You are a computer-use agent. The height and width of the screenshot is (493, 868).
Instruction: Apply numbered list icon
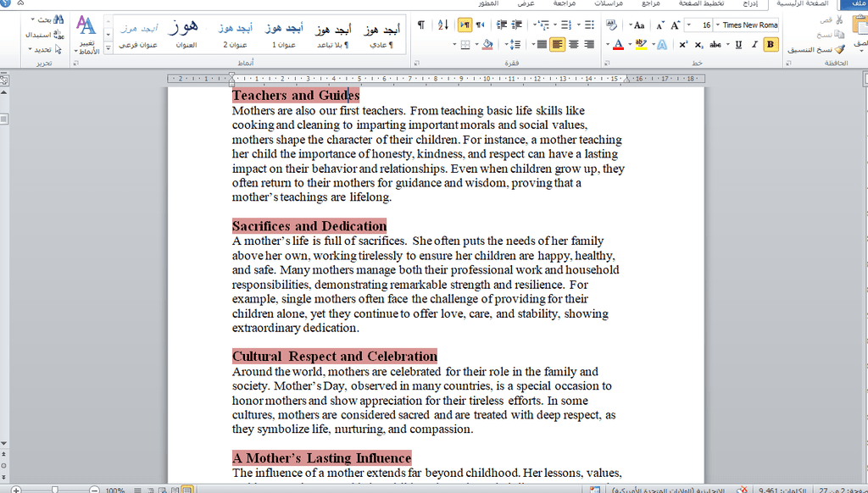coord(565,25)
